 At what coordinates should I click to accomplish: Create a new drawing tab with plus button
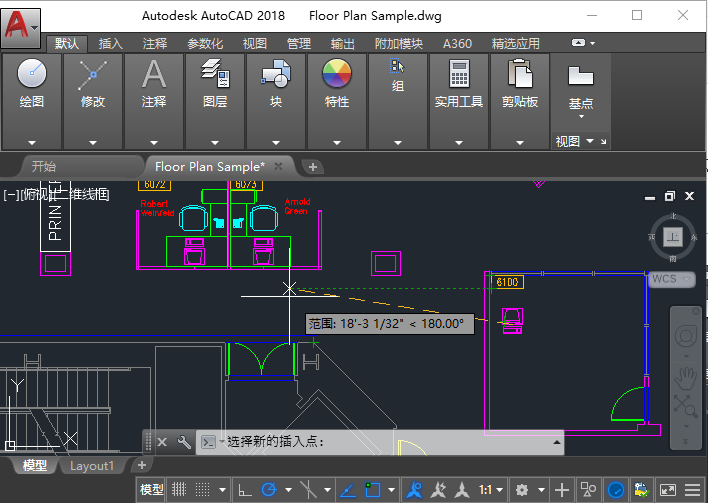312,167
